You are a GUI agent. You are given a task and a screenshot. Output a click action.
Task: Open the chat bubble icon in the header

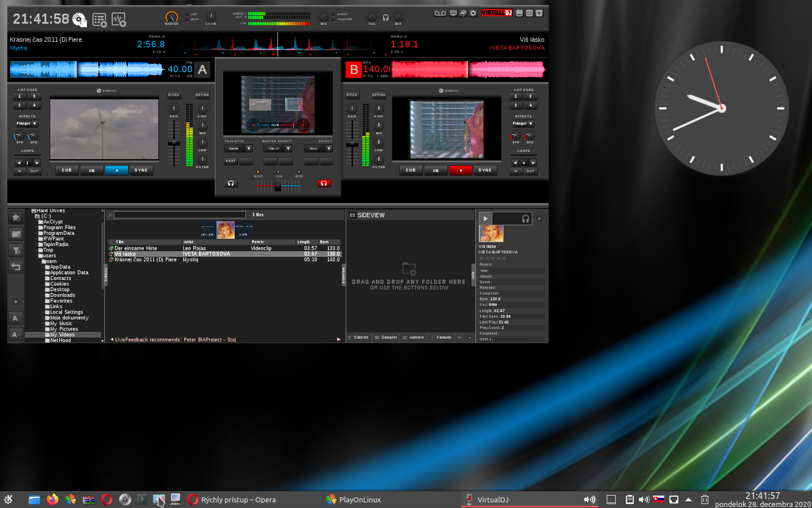453,13
